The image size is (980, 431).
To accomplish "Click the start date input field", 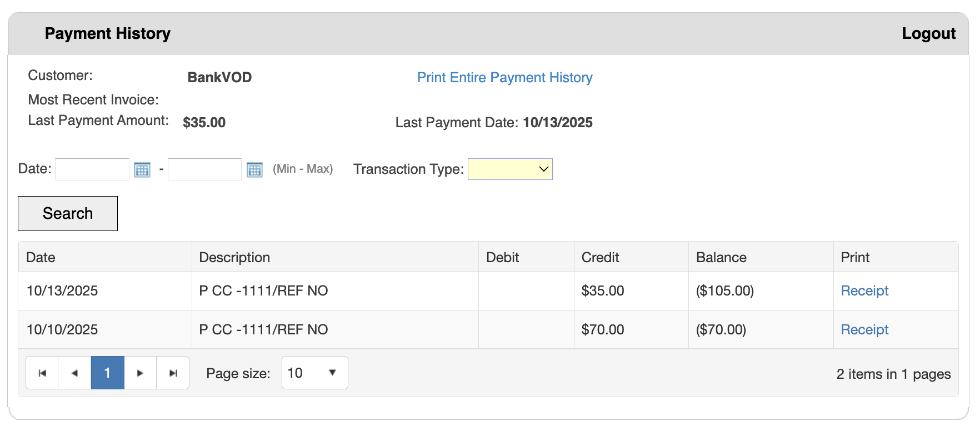I will coord(92,169).
